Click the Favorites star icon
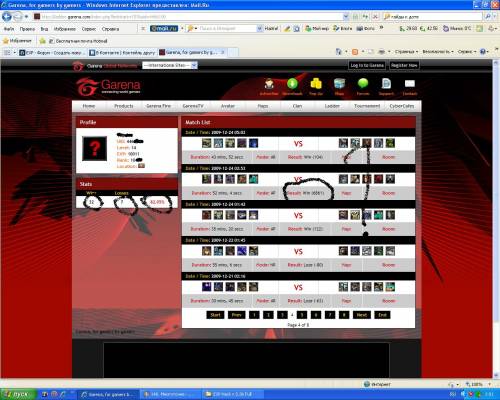The width and height of the screenshot is (500, 400). 6,41
